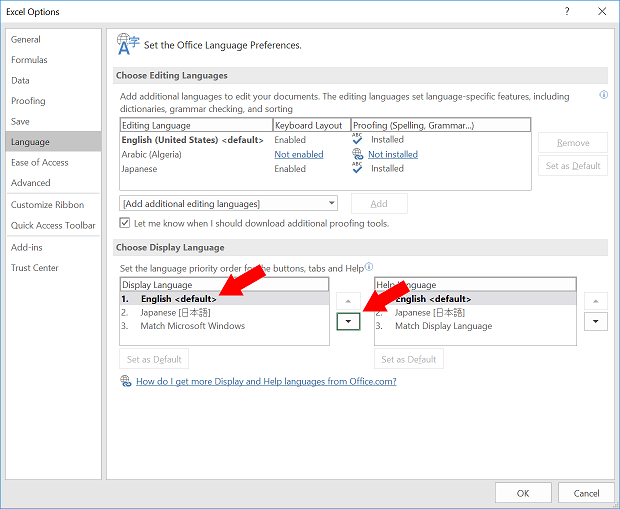Select Japanese editing language row

pyautogui.click(x=325, y=169)
